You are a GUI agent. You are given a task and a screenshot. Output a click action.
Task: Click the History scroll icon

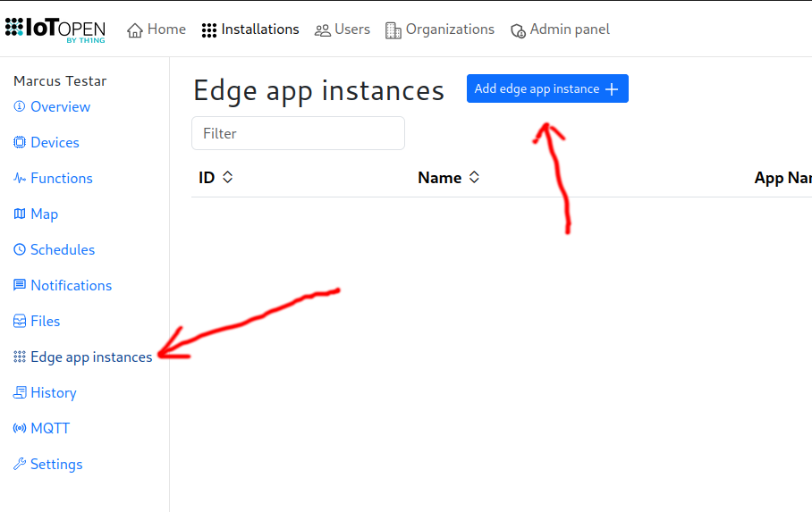point(20,392)
